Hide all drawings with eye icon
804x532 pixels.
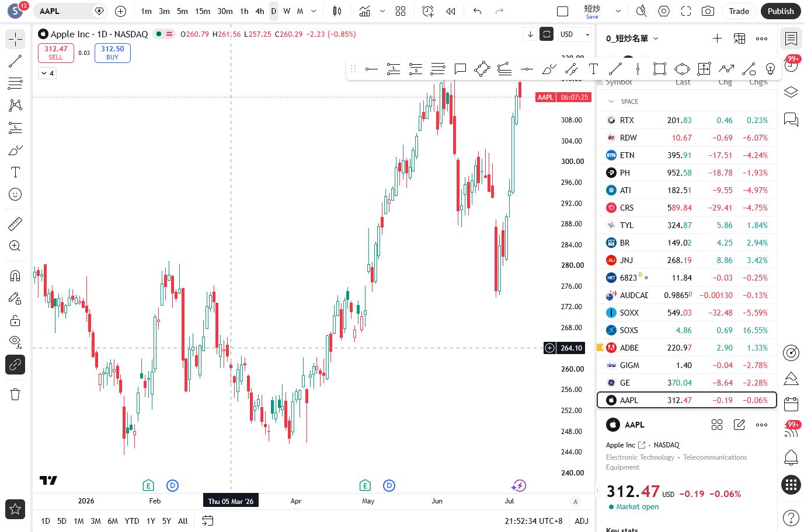(x=15, y=342)
